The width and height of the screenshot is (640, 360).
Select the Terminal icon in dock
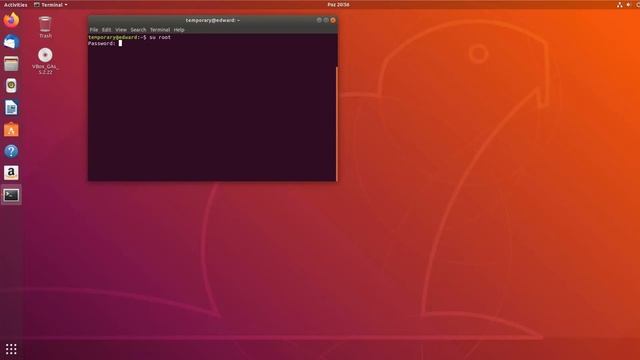11,195
